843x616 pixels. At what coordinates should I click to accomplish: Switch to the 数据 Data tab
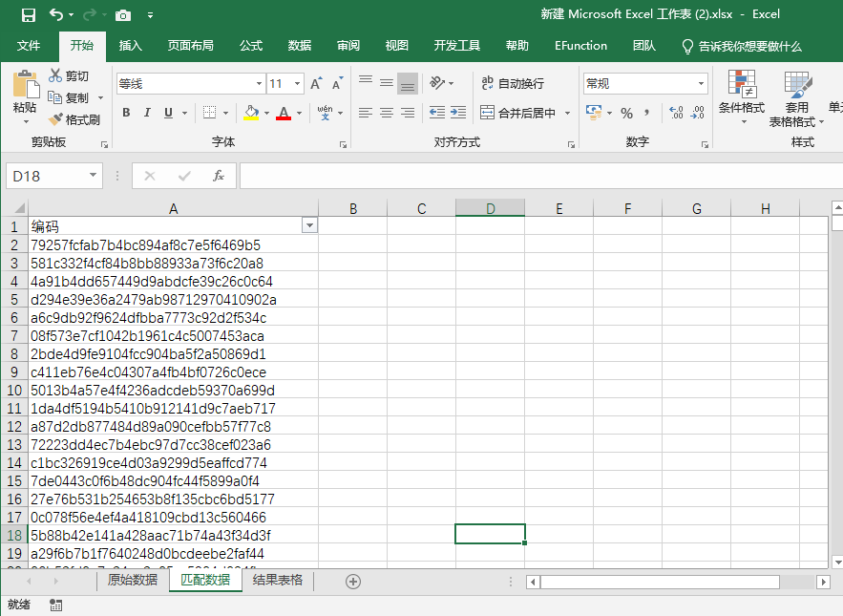(x=300, y=46)
